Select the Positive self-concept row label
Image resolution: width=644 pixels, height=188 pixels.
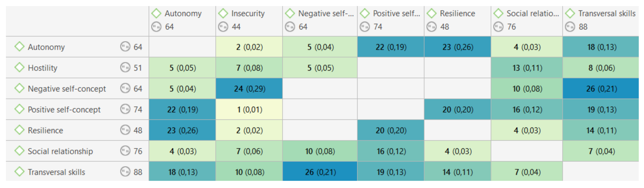coord(64,109)
